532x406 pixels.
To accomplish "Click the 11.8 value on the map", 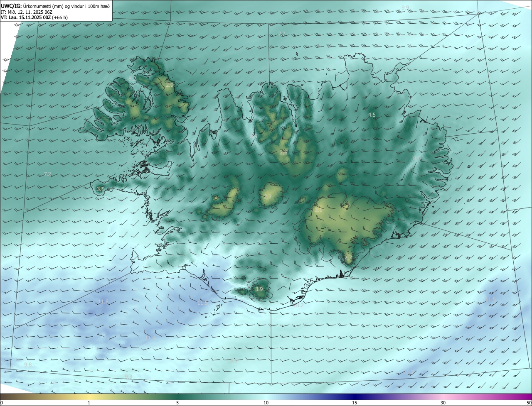I will [x=103, y=301].
